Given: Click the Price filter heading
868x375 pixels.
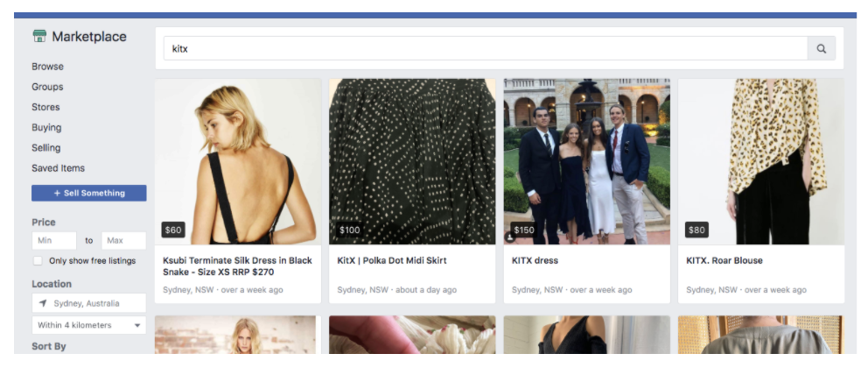Looking at the screenshot, I should click(44, 223).
